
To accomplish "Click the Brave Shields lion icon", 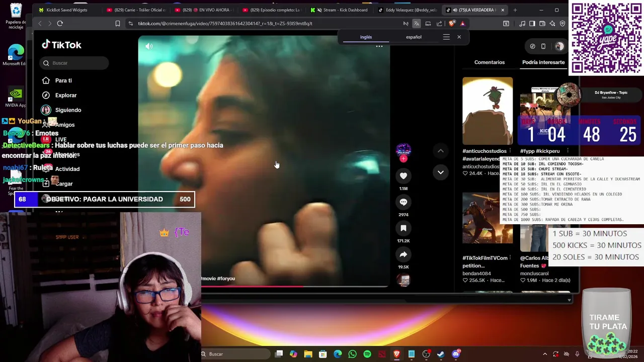I will coord(451,24).
